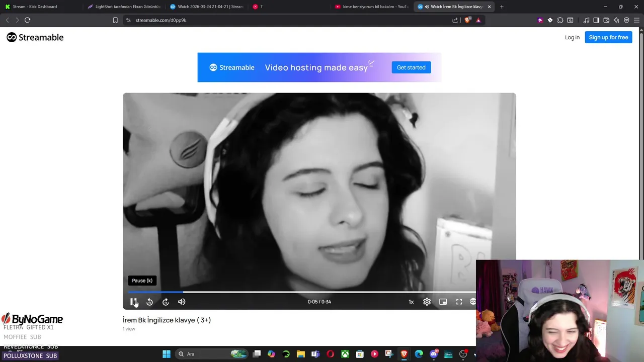Toggle the browser sidebar panel
Image resolution: width=644 pixels, height=362 pixels.
pos(596,20)
